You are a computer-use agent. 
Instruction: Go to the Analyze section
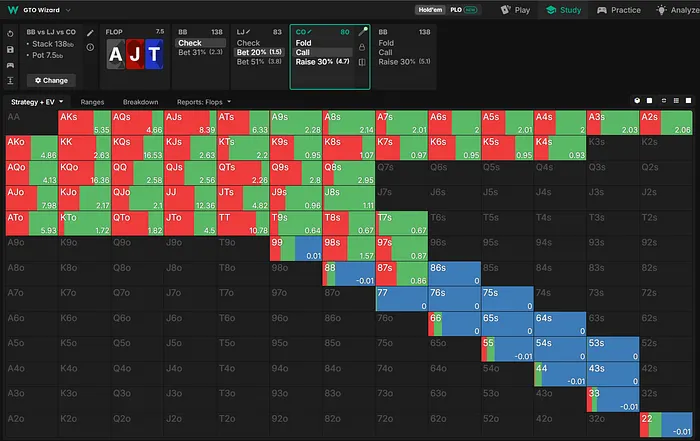tap(678, 10)
